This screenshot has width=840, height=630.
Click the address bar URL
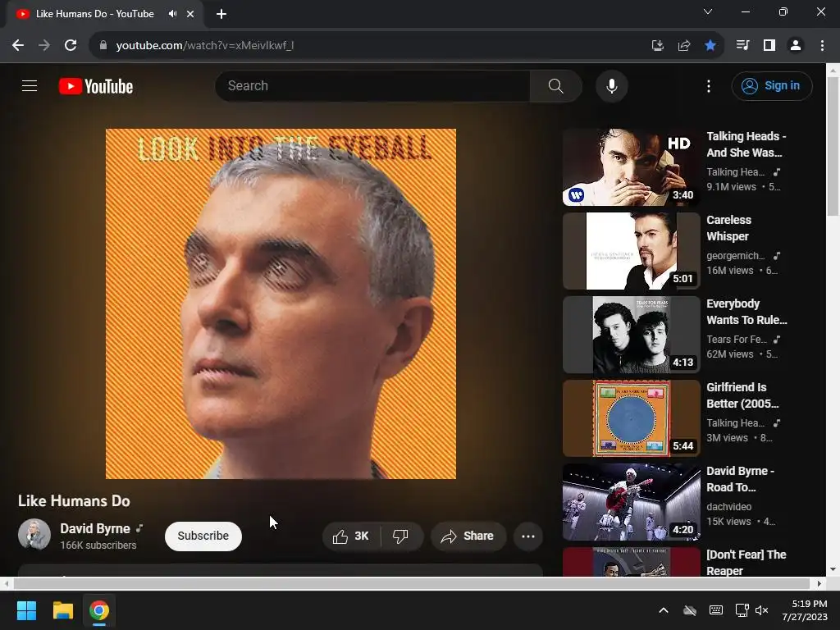pyautogui.click(x=204, y=46)
